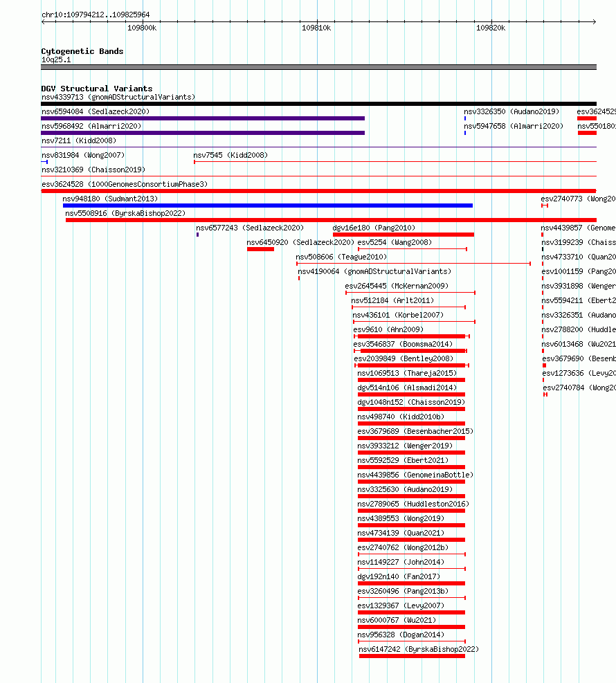Image resolution: width=616 pixels, height=683 pixels.
Task: Click the red nsv6147242 (ByrskaBishop2022) bar
Action: (412, 656)
